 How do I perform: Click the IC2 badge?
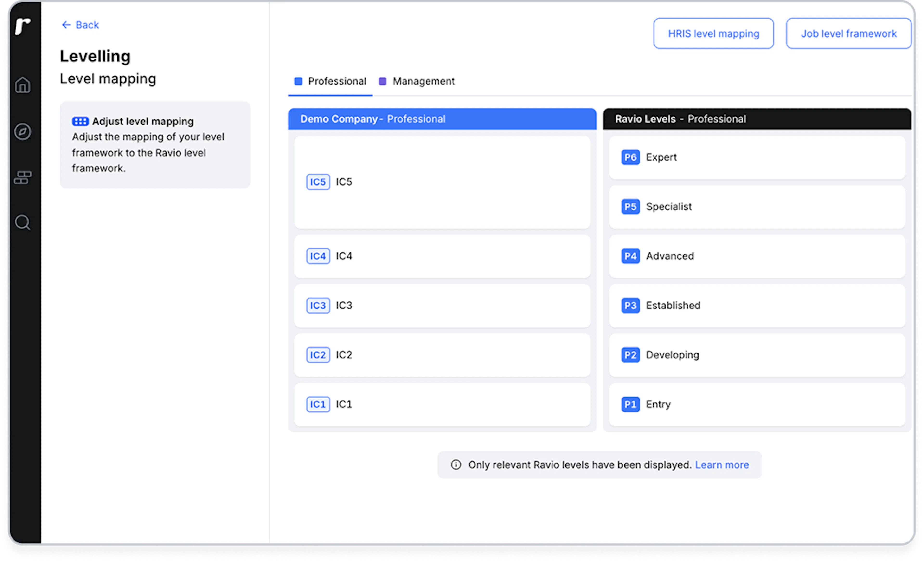click(x=318, y=355)
